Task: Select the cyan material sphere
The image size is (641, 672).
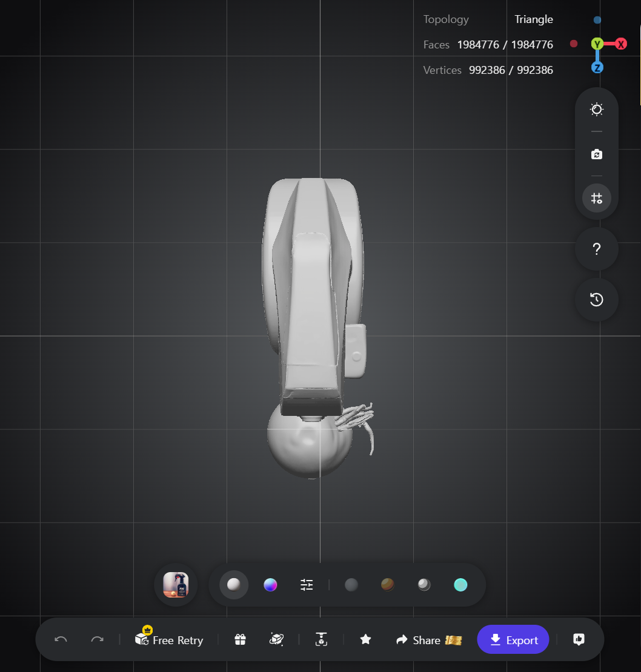Action: coord(460,585)
